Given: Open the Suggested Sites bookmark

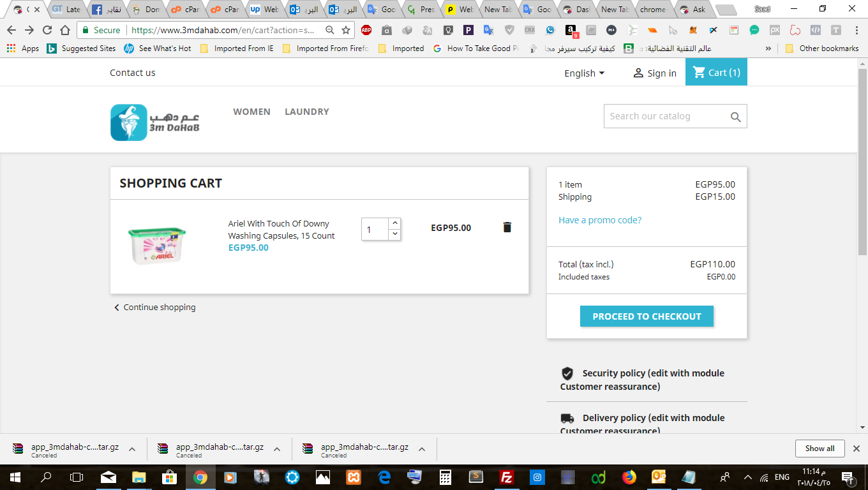Looking at the screenshot, I should point(81,48).
